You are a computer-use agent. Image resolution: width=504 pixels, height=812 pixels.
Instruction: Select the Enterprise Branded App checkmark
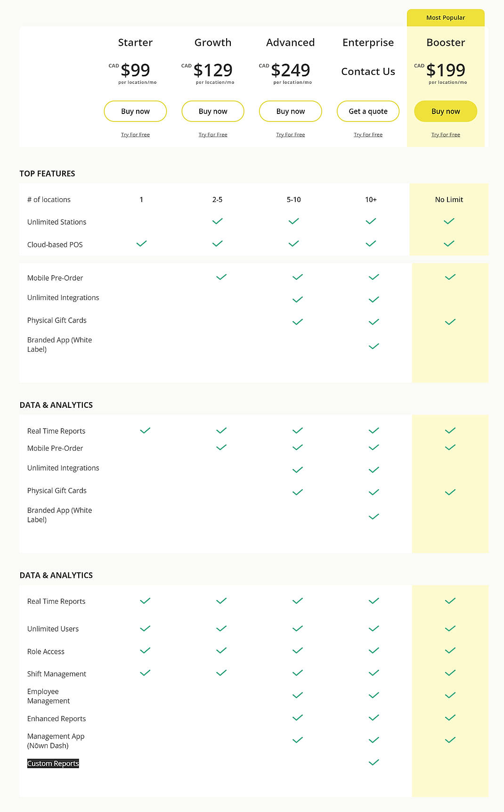point(374,346)
